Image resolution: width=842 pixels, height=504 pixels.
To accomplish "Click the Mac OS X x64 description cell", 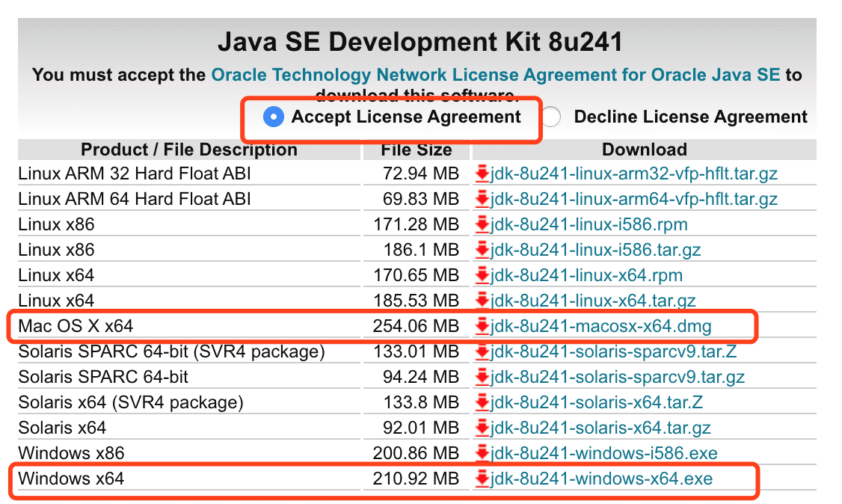I will tap(189, 326).
